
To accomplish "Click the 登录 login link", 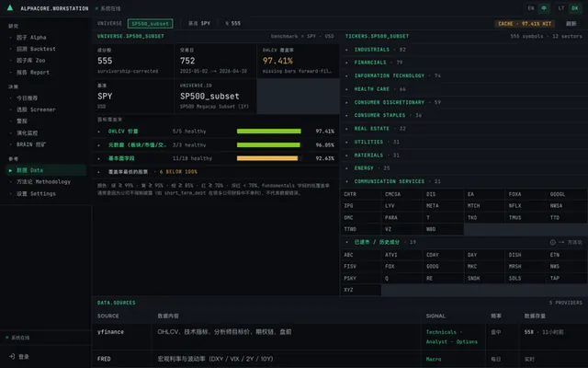I will (24, 357).
